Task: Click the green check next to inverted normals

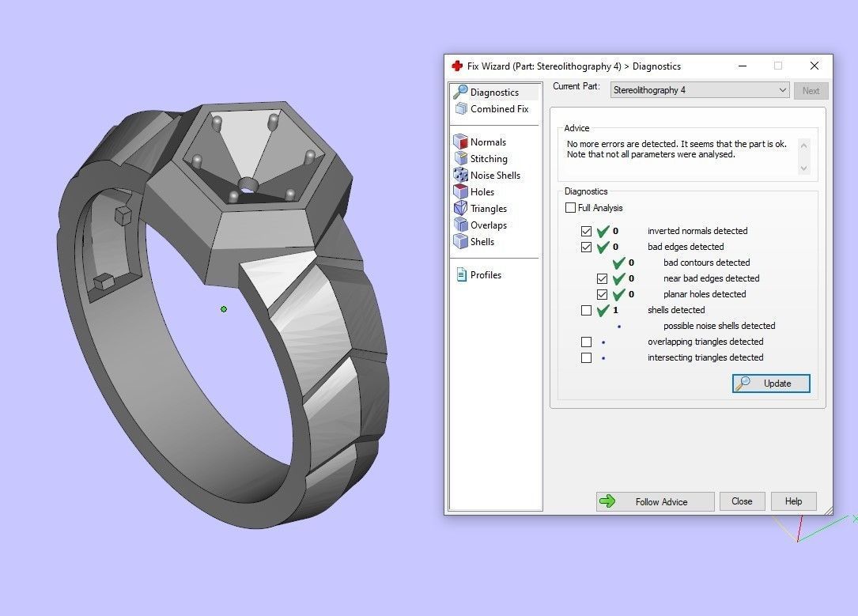Action: [x=603, y=231]
